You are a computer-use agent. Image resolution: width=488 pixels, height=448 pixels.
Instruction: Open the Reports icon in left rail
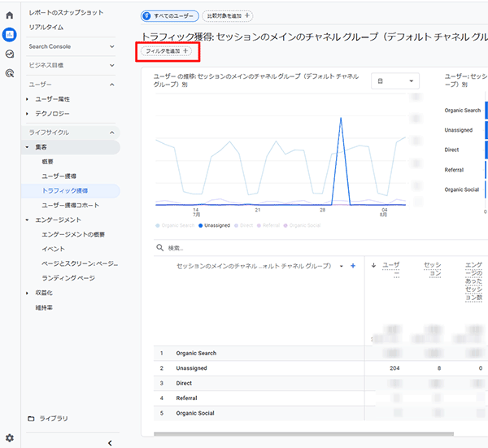click(10, 34)
